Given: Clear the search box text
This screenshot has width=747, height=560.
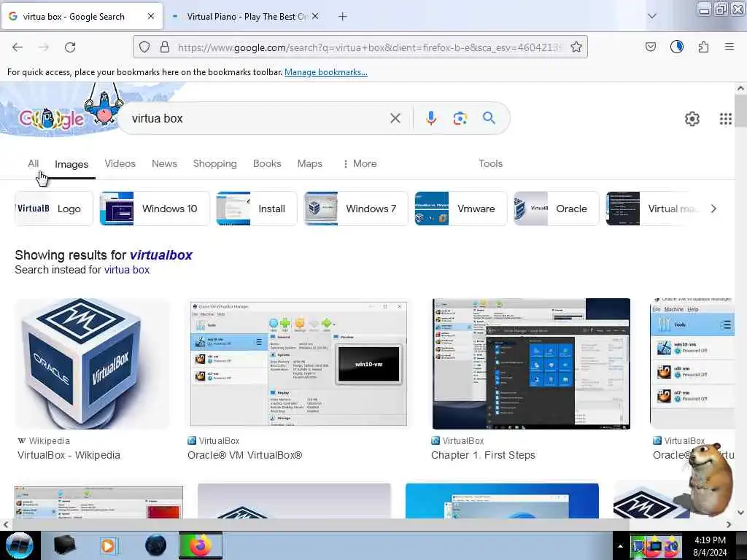Looking at the screenshot, I should (x=395, y=118).
